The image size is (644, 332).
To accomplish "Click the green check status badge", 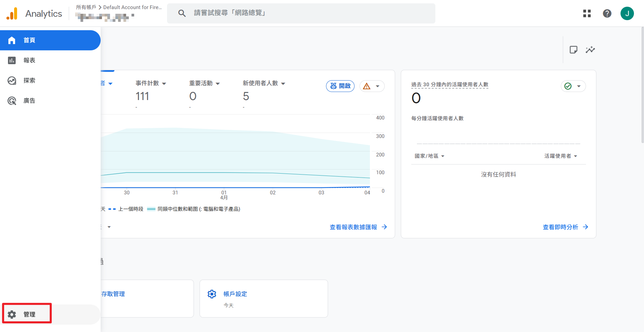I will click(568, 86).
